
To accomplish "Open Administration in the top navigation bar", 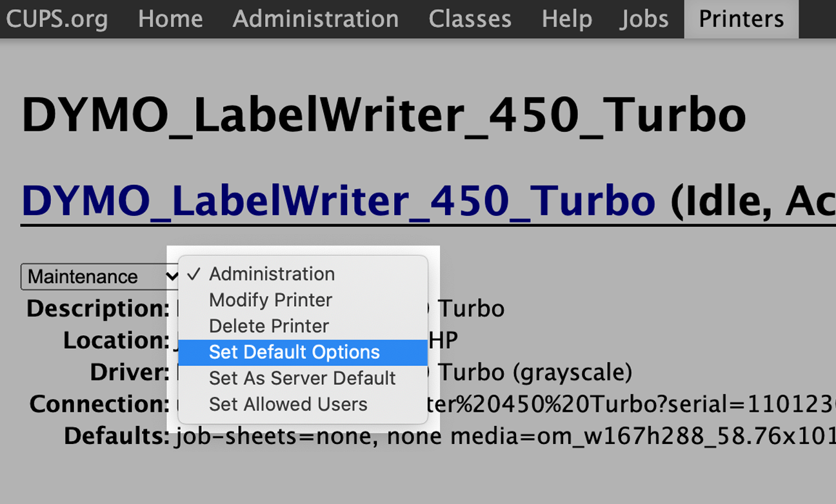I will (x=315, y=19).
